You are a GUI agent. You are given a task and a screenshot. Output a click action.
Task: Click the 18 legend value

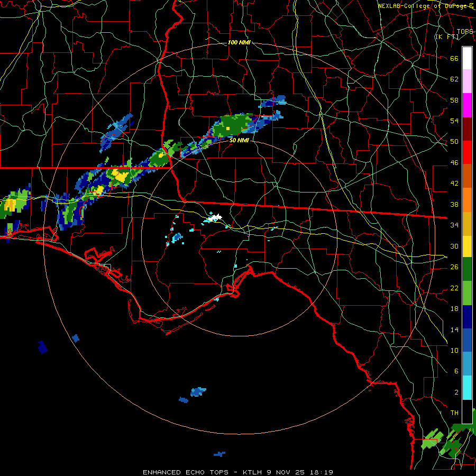click(x=454, y=309)
